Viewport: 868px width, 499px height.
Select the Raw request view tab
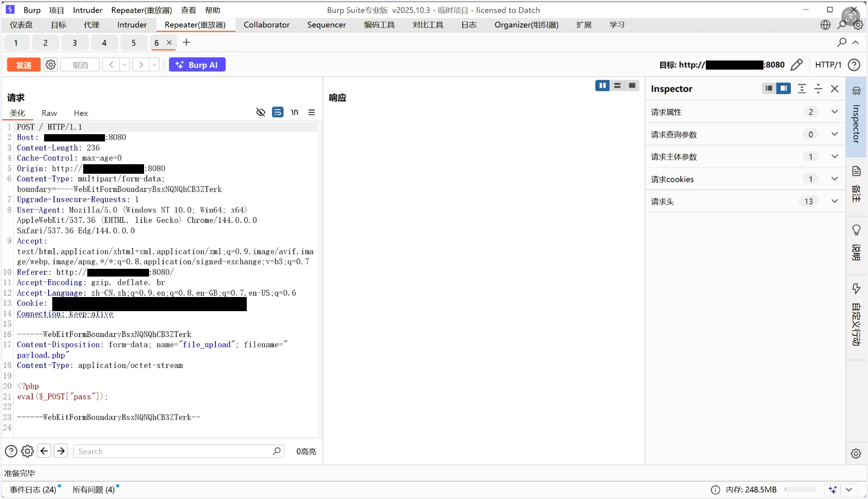(49, 113)
